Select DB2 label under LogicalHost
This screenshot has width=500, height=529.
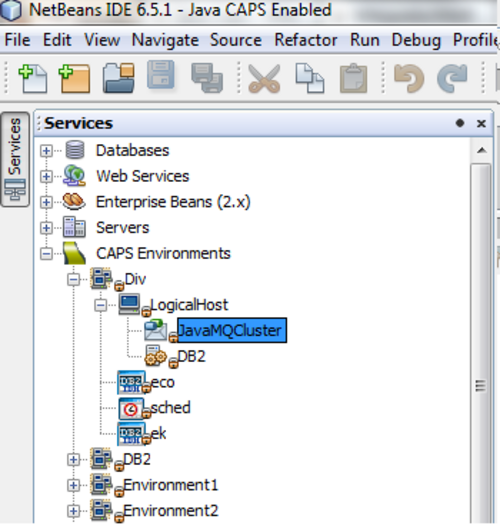tap(191, 356)
